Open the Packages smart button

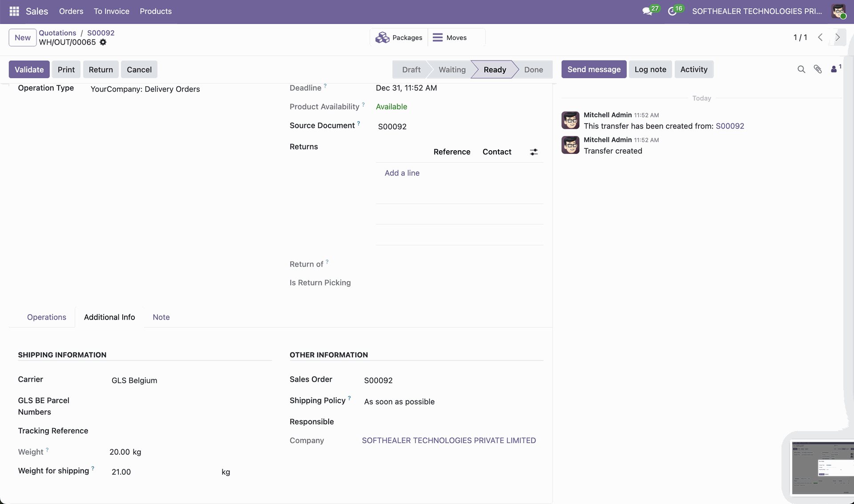(x=399, y=38)
